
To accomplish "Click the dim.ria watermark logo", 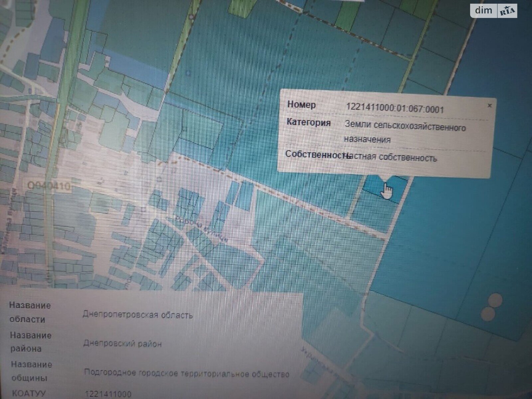I will (x=493, y=11).
